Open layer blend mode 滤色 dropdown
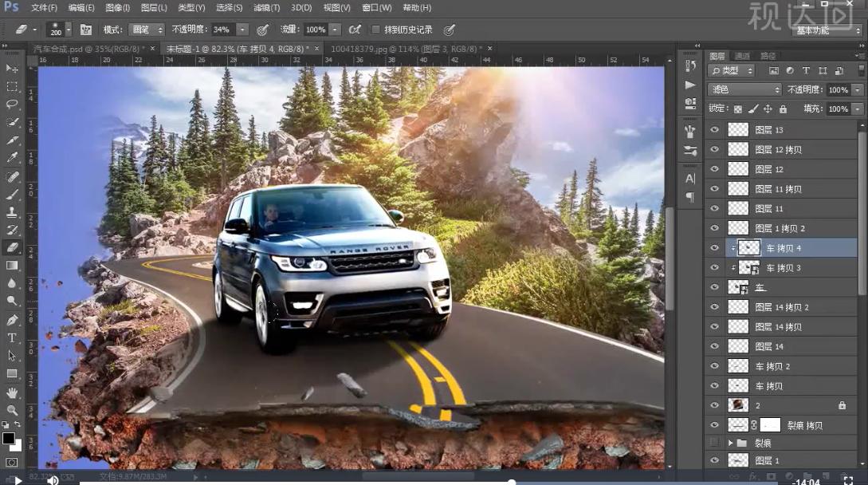This screenshot has height=485, width=868. [744, 89]
